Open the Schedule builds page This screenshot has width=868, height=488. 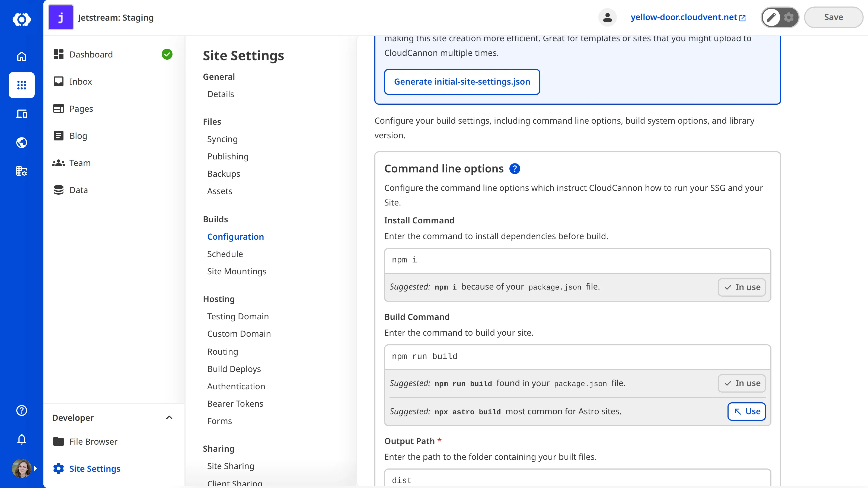click(x=225, y=254)
